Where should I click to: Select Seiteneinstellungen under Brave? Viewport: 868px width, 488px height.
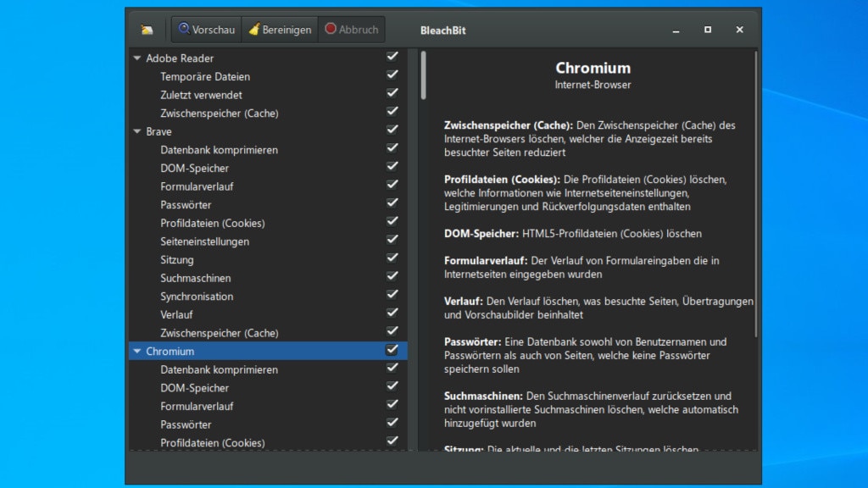(x=268, y=241)
